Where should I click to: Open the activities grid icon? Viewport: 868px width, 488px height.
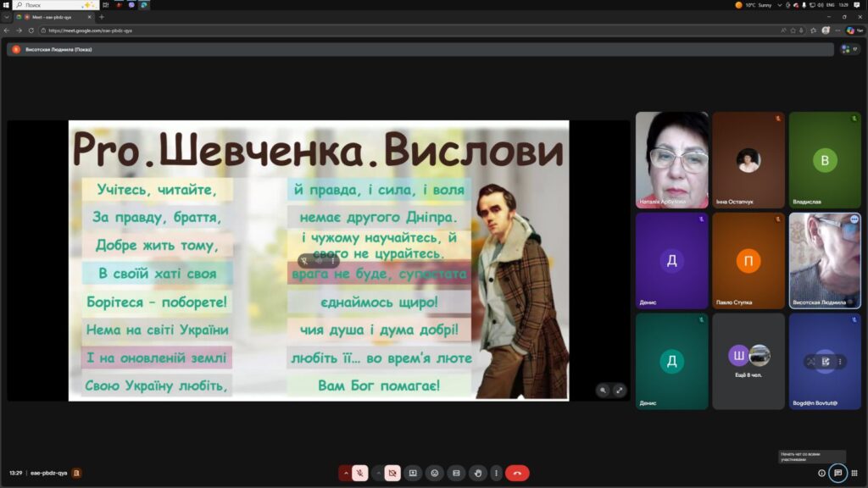(854, 473)
